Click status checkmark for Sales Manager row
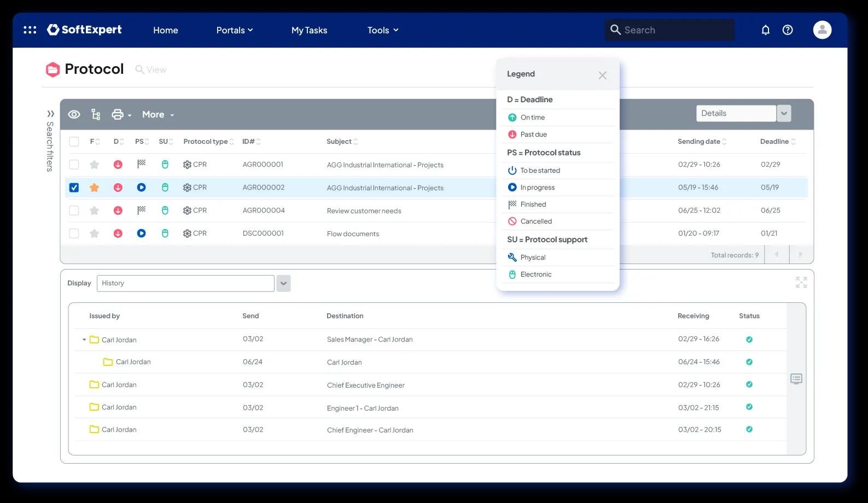Viewport: 868px width, 503px height. pos(749,340)
